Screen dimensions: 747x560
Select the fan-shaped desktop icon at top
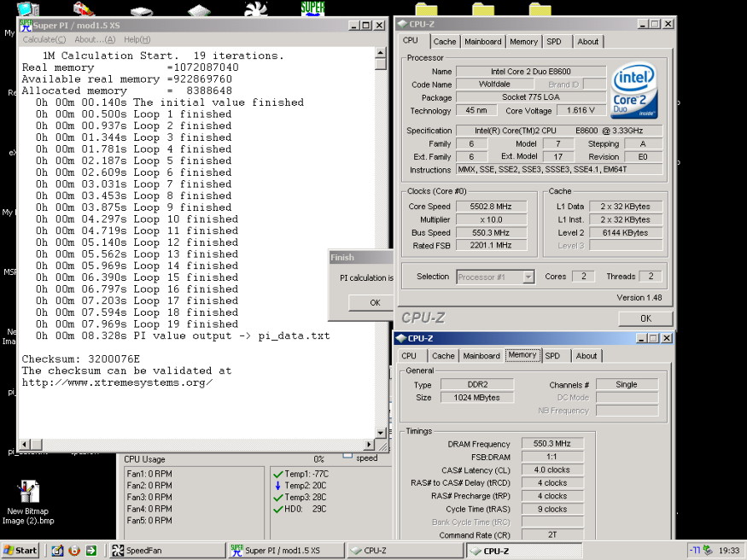[256, 9]
